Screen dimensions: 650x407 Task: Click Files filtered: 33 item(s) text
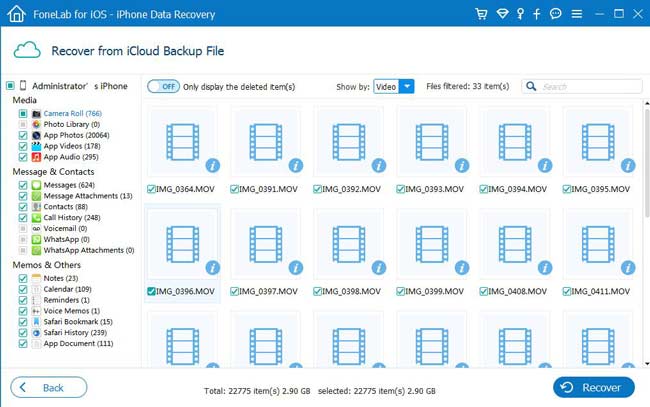pos(468,86)
